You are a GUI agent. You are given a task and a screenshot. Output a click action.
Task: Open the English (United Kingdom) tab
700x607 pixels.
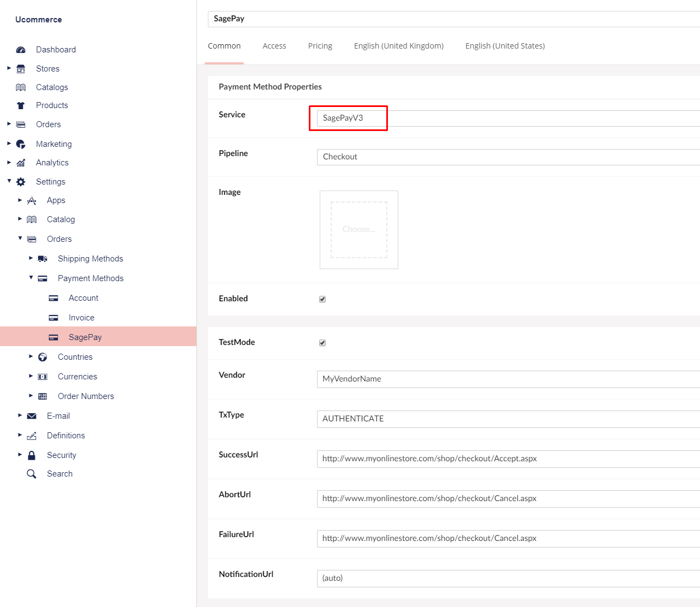pos(399,46)
